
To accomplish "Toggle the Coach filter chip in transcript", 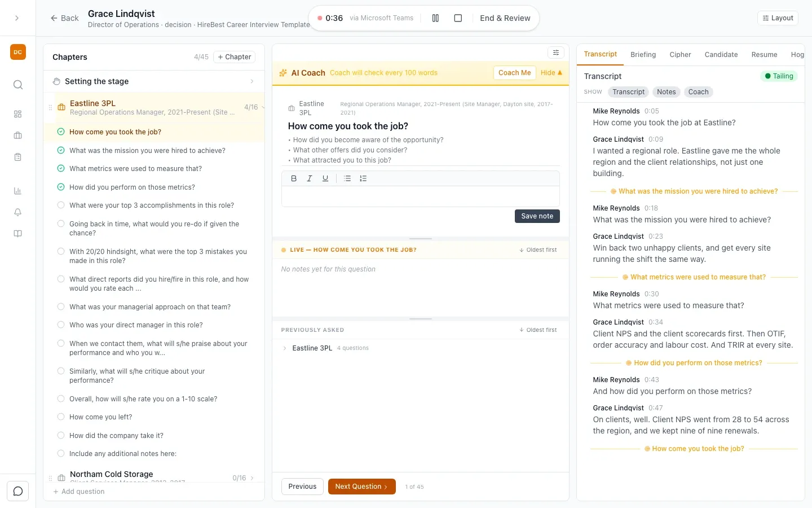I will coord(698,92).
